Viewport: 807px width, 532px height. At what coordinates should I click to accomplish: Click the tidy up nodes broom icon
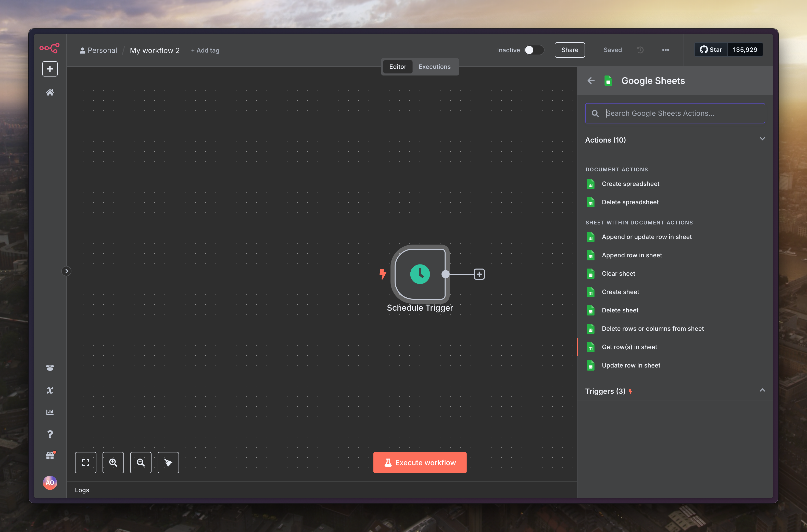click(168, 462)
